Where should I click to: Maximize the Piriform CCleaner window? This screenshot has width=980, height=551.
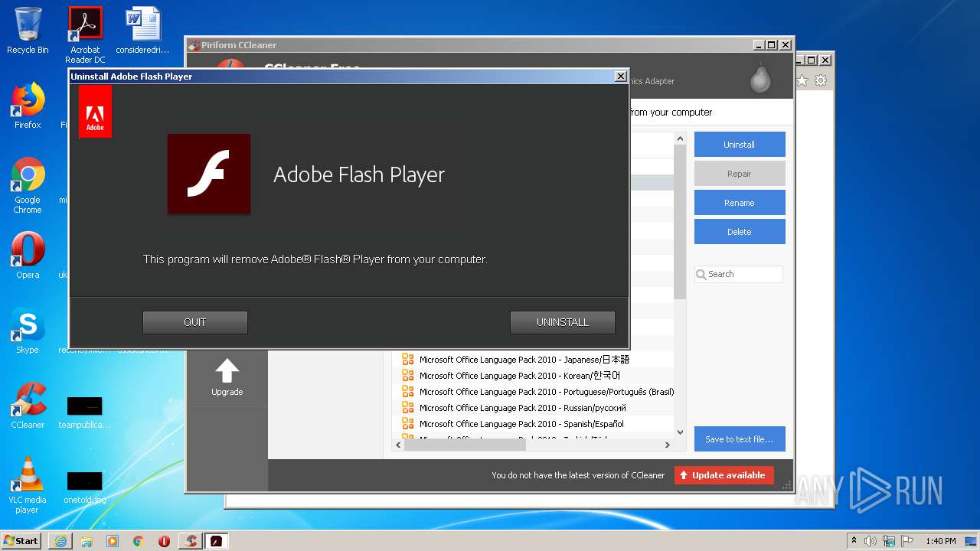coord(771,45)
